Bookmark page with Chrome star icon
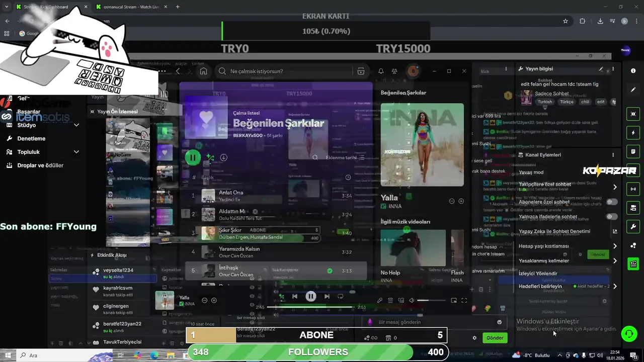 coord(566,21)
